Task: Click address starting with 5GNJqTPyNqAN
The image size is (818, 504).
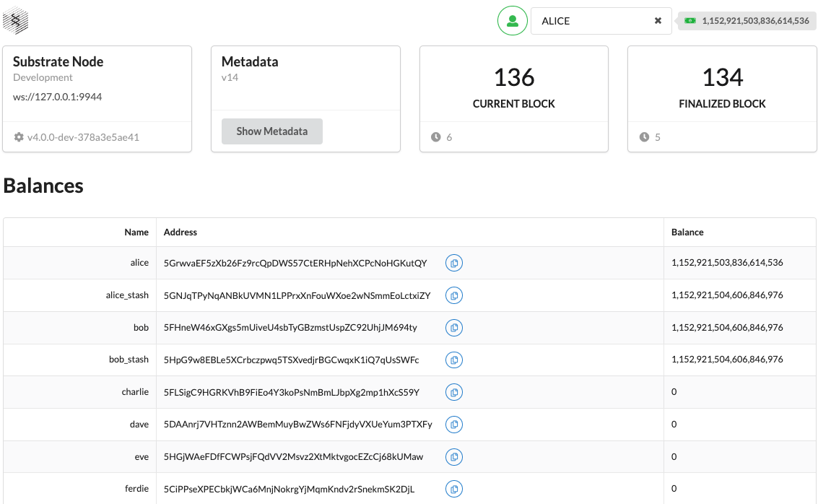Action: pos(297,296)
